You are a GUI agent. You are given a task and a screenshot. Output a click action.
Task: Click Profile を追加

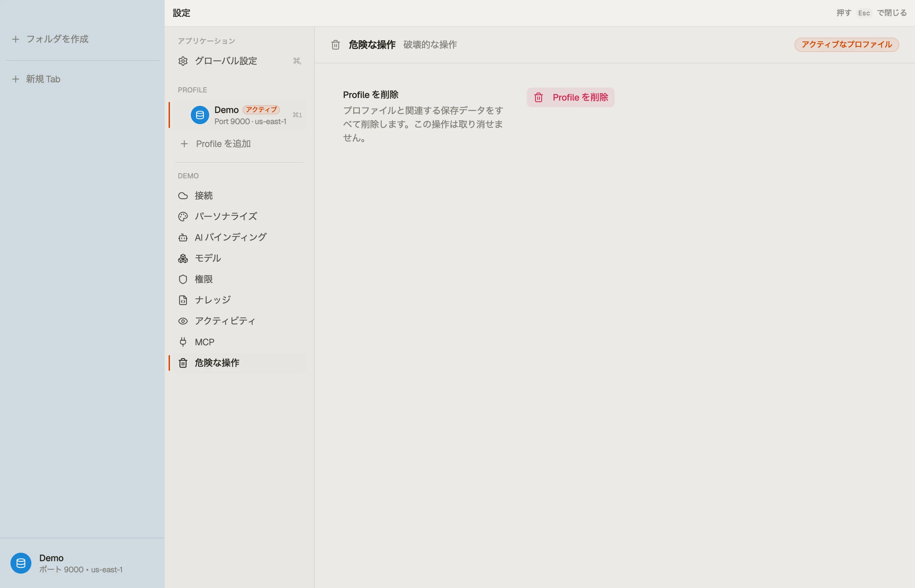(240, 144)
